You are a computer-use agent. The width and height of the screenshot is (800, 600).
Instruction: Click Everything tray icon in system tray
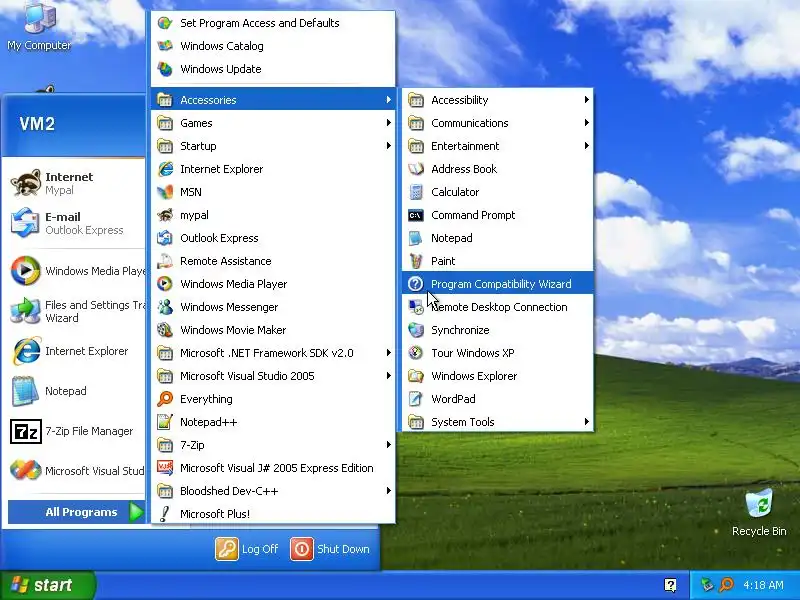(x=726, y=585)
